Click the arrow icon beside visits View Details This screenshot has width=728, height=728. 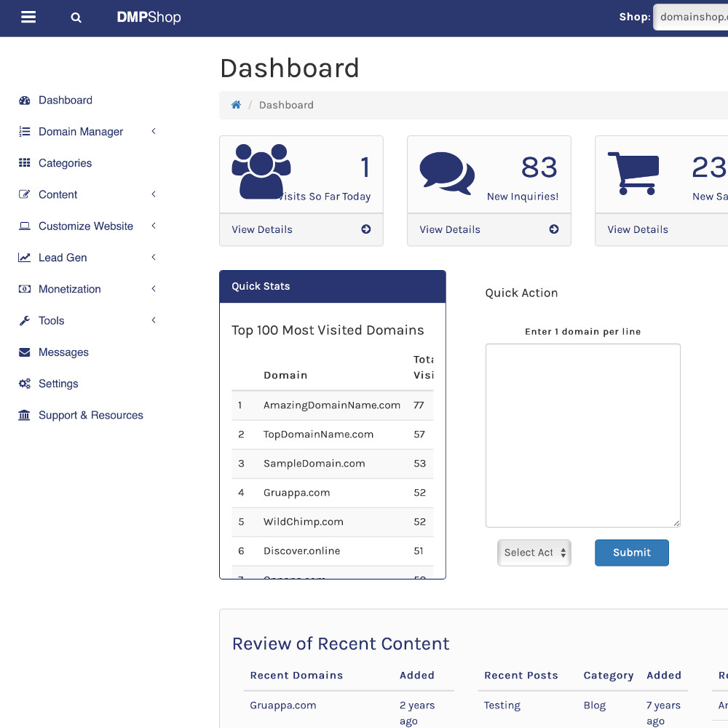(x=366, y=229)
